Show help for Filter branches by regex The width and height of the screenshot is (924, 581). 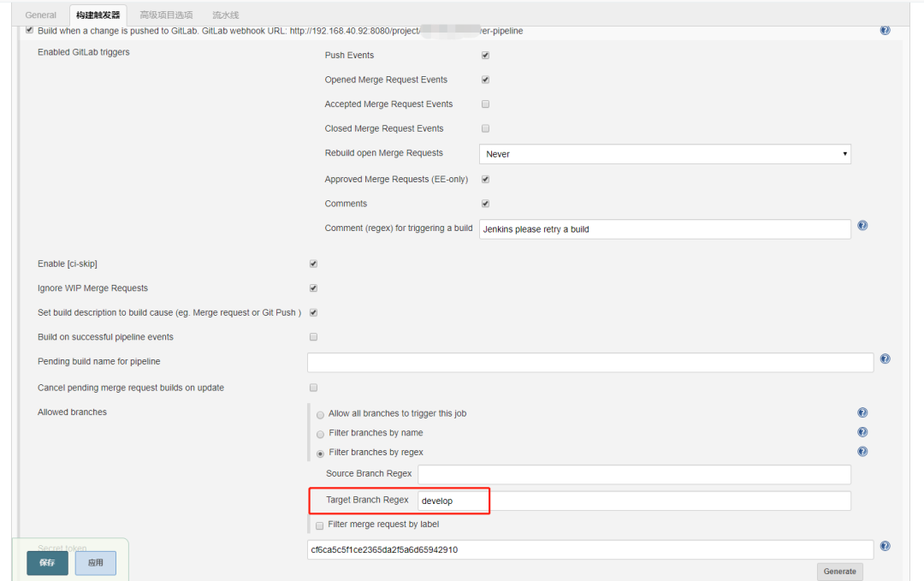[x=862, y=452]
